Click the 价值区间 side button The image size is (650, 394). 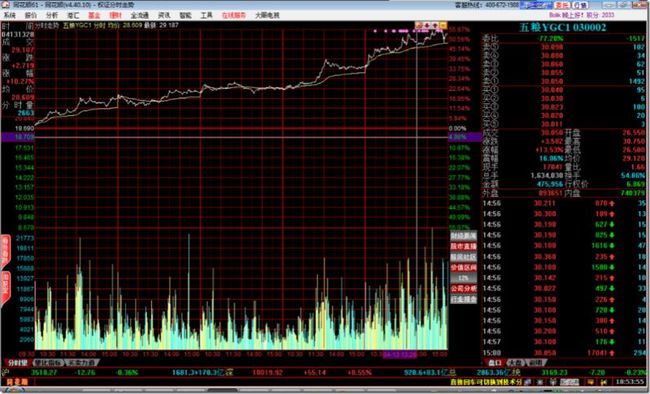click(463, 268)
